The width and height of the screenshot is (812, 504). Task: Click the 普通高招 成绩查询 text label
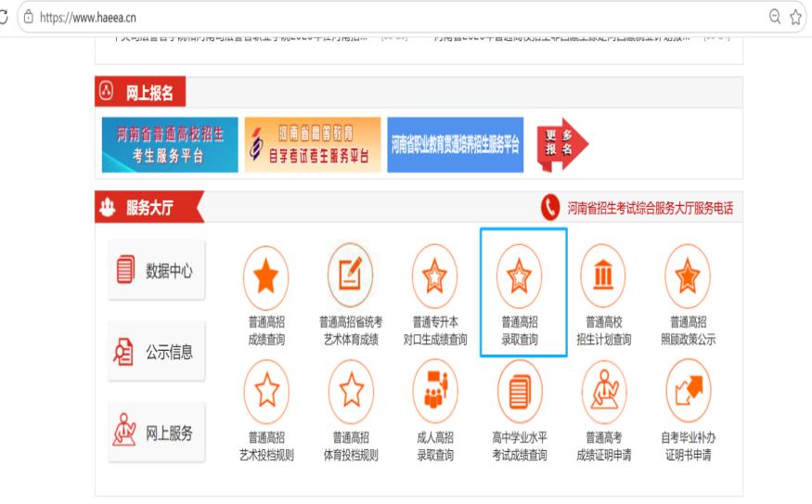click(266, 330)
